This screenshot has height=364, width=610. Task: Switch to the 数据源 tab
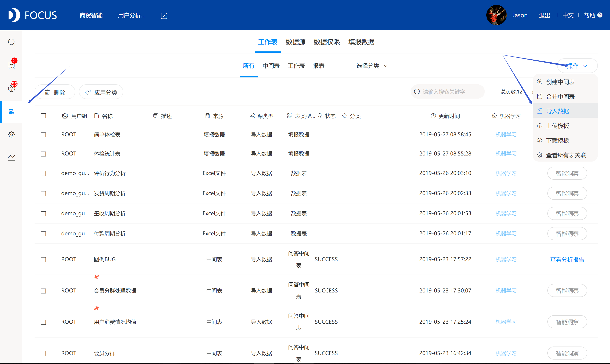(x=295, y=42)
